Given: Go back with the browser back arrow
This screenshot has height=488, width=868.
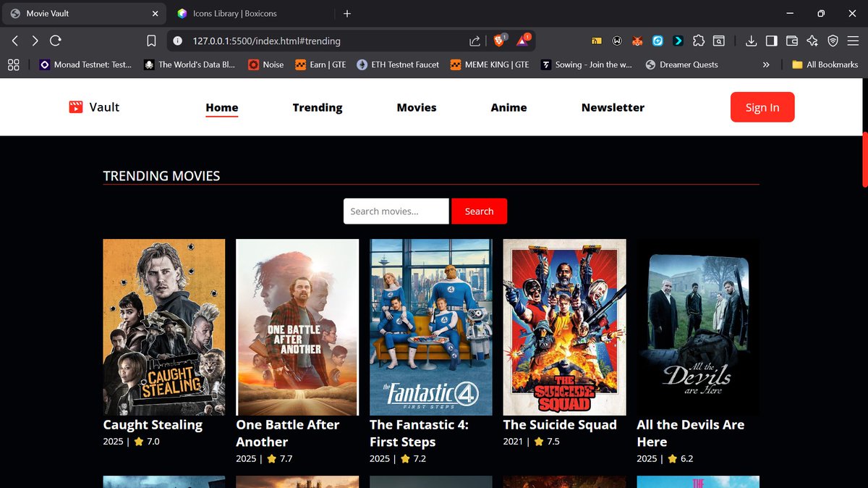Looking at the screenshot, I should click(x=15, y=41).
